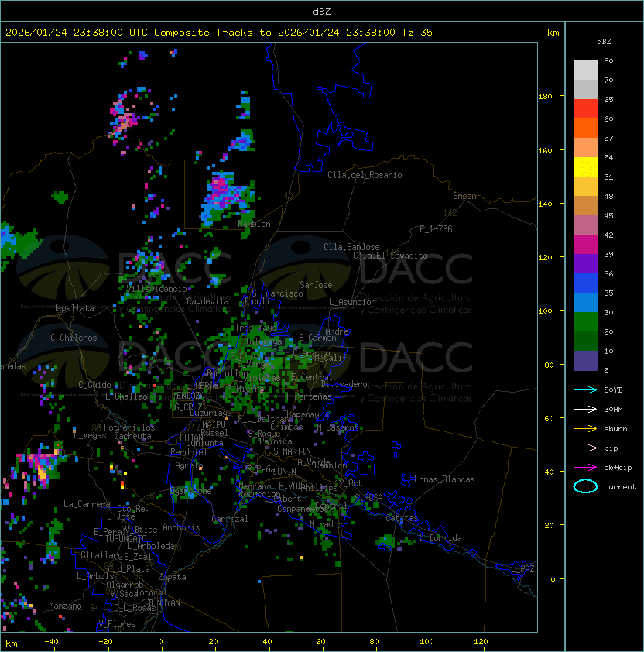Click the 'dBZ' title at the top
This screenshot has height=652, width=644.
[322, 11]
